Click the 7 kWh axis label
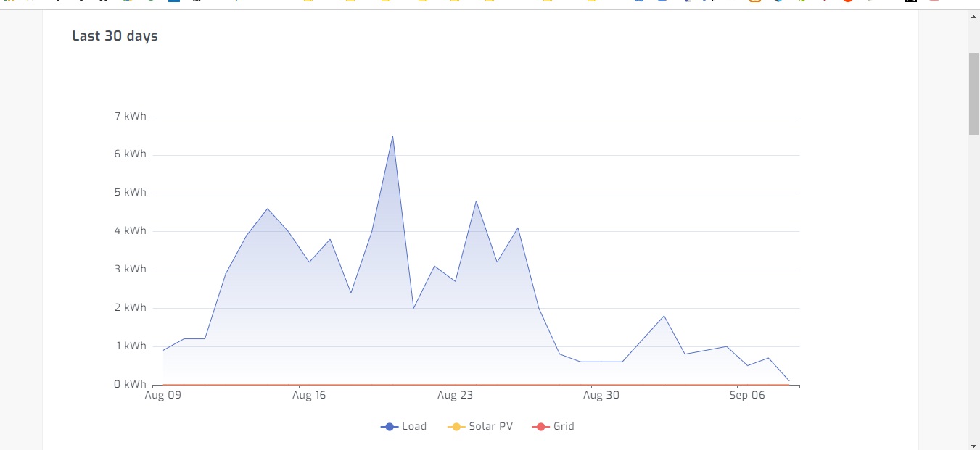This screenshot has height=450, width=980. click(130, 116)
